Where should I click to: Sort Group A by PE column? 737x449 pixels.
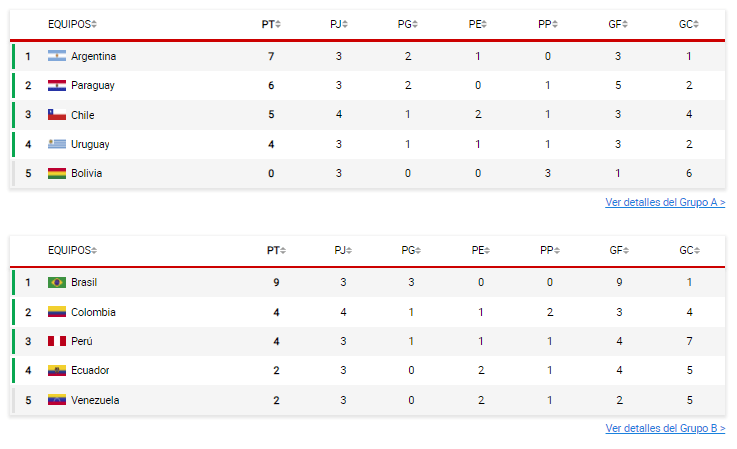click(479, 24)
